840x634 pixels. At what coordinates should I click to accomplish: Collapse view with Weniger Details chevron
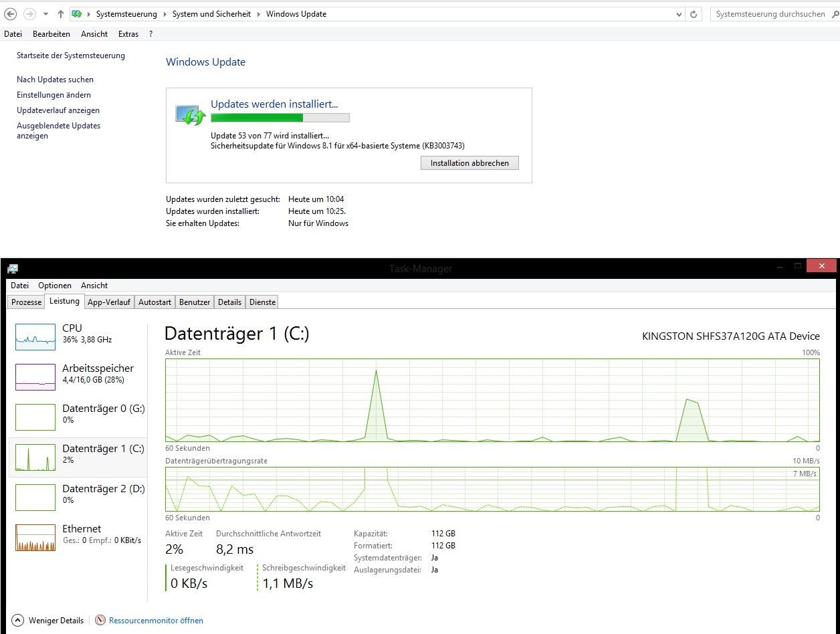click(18, 621)
